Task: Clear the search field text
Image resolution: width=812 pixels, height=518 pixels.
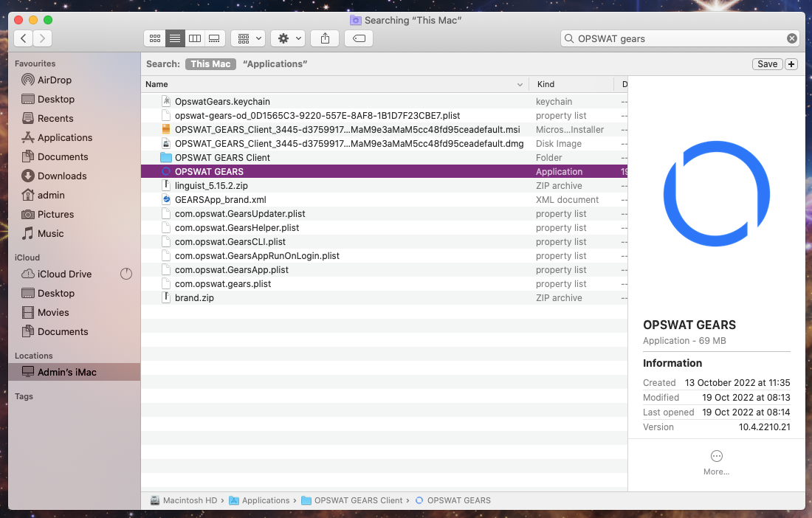Action: (x=792, y=38)
